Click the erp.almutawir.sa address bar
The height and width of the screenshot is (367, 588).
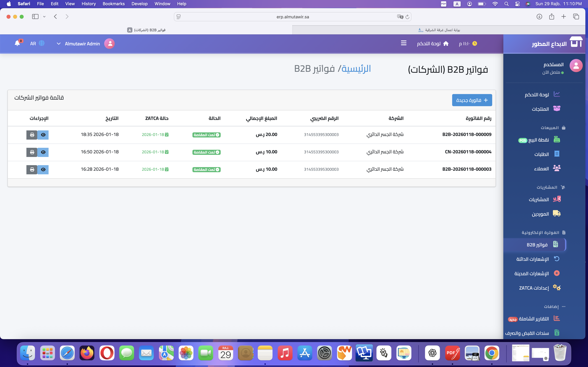click(292, 17)
